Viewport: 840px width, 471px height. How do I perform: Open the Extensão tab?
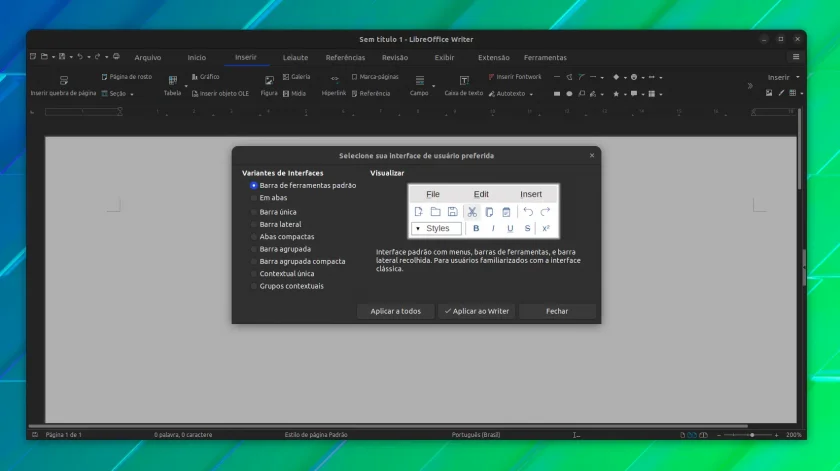[493, 57]
